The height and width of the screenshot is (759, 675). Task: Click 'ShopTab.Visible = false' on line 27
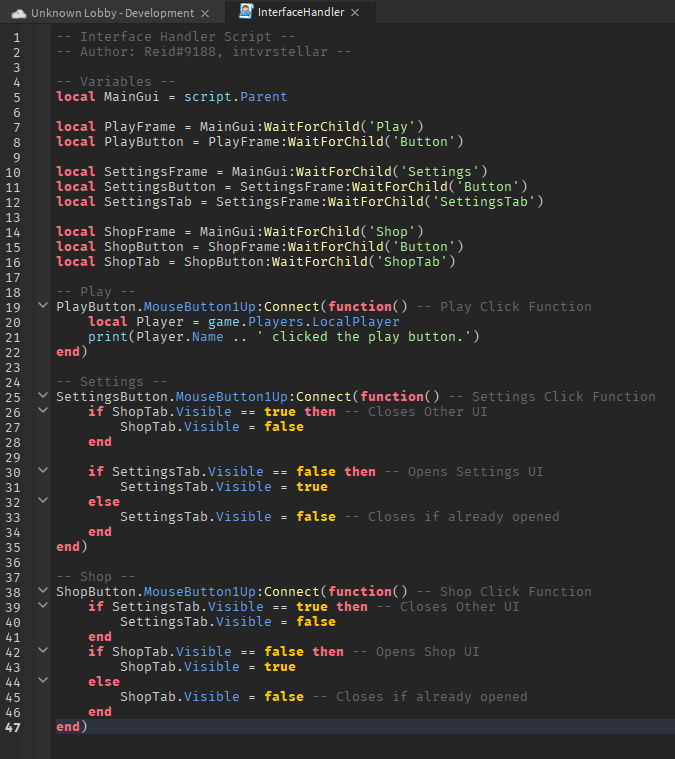click(x=212, y=427)
